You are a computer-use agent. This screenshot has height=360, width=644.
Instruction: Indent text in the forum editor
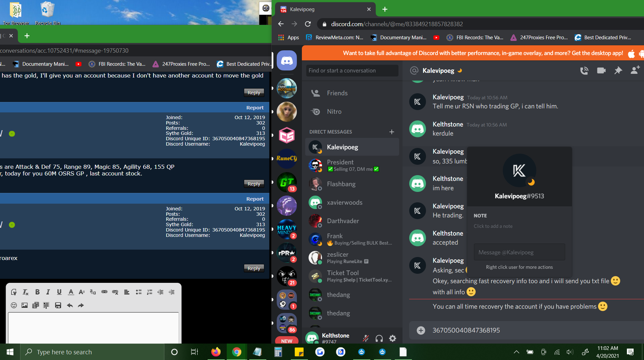(x=172, y=292)
